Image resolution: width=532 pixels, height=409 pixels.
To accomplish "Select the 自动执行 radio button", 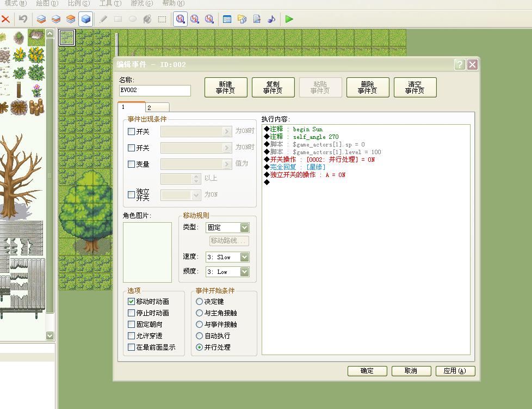I will point(199,335).
